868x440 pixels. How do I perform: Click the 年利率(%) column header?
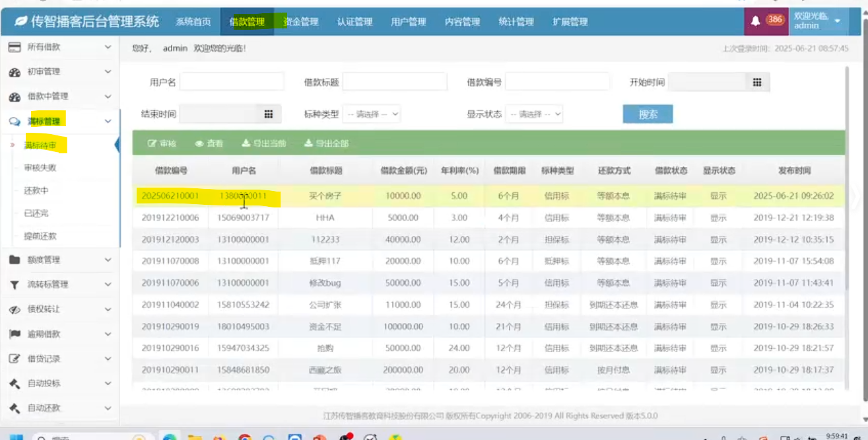[x=459, y=170]
